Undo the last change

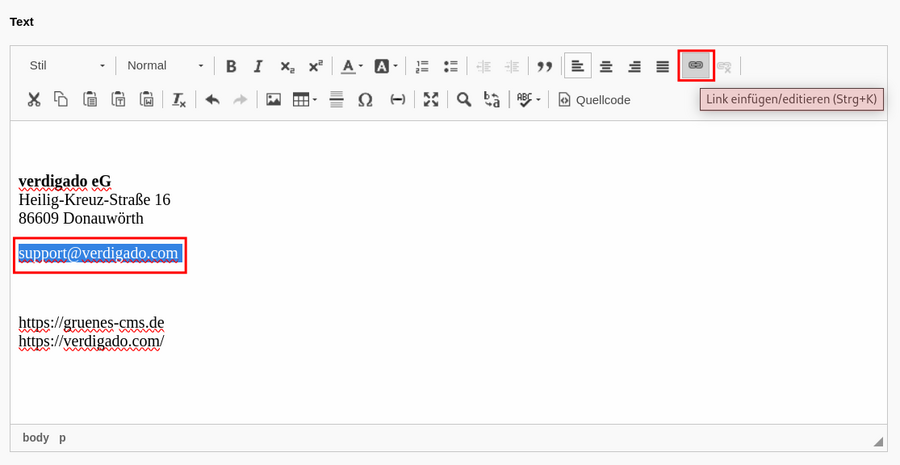coord(212,99)
